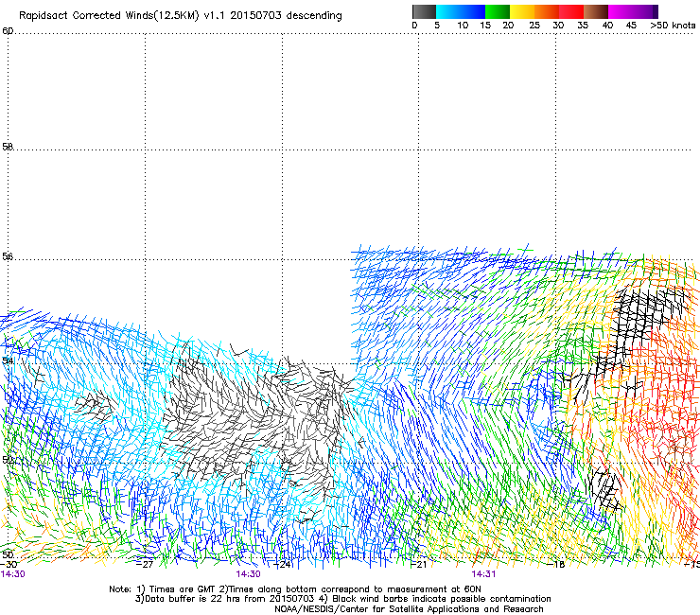
Task: Click the longitude label -21 on bottom axis
Action: pyautogui.click(x=419, y=564)
